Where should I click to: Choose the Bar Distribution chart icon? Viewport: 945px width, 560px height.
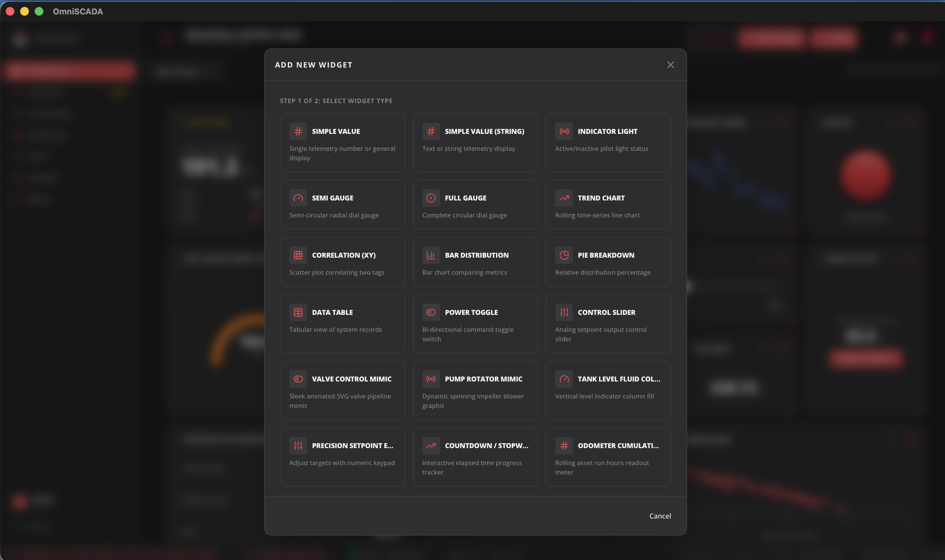pyautogui.click(x=431, y=255)
